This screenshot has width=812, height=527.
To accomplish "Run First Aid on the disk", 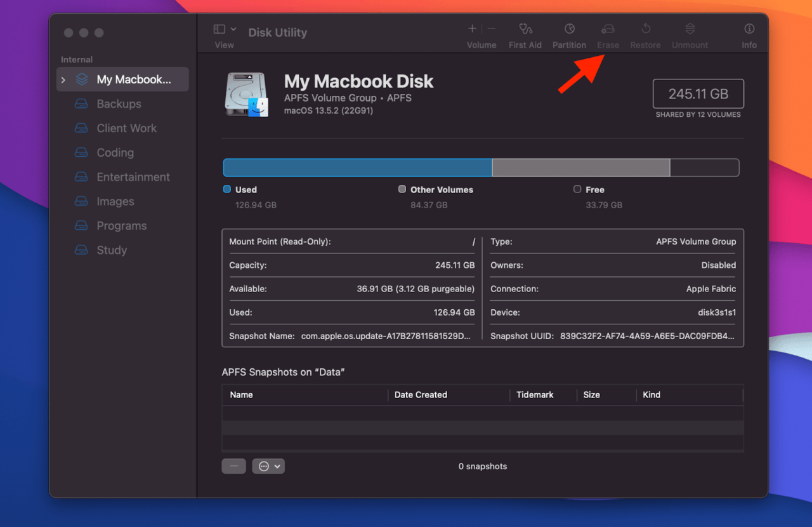I will click(525, 29).
